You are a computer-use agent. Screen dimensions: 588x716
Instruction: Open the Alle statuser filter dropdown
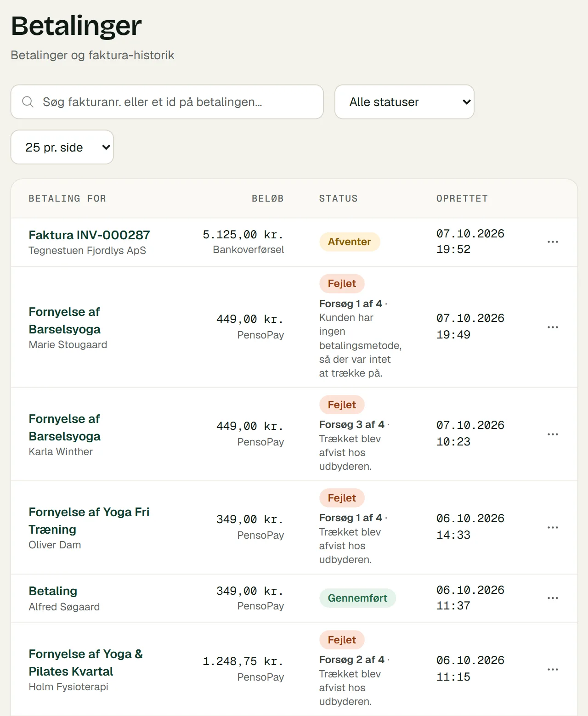(404, 102)
